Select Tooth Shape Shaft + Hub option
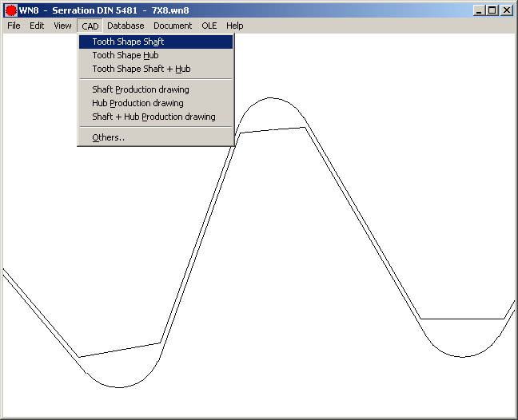 [x=141, y=69]
